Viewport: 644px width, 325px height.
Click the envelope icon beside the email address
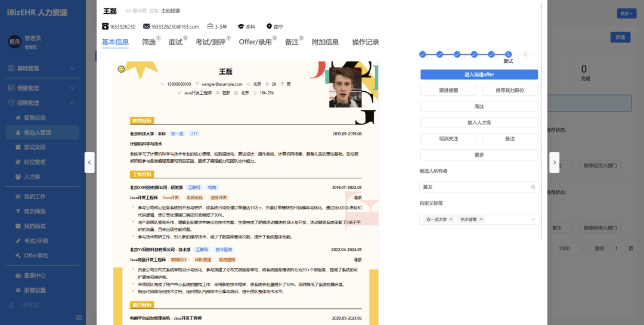pyautogui.click(x=147, y=27)
